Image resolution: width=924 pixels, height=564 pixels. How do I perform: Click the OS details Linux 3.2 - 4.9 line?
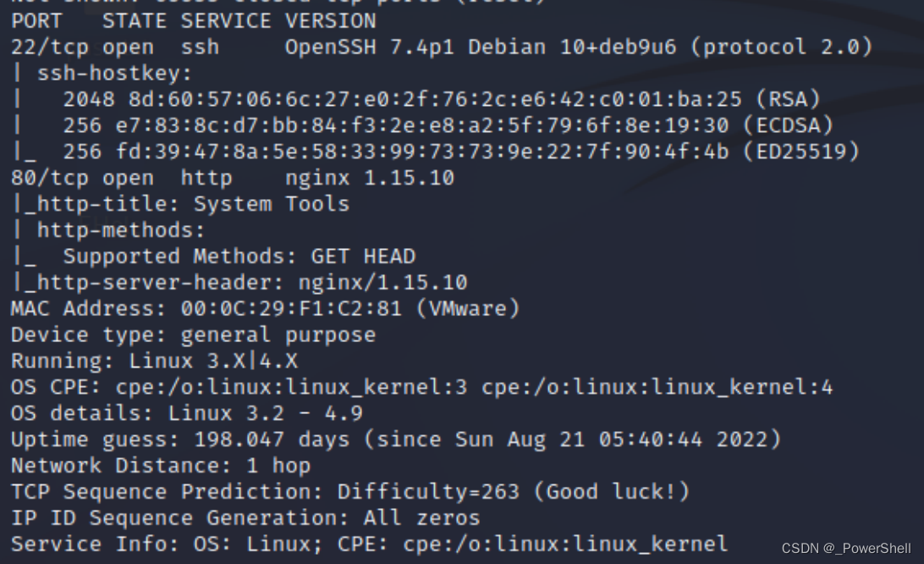pyautogui.click(x=187, y=413)
